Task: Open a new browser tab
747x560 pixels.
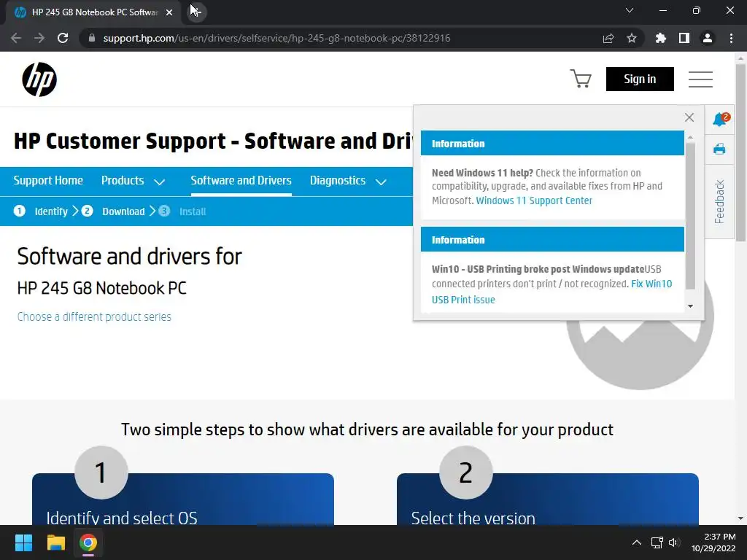Action: click(x=196, y=12)
